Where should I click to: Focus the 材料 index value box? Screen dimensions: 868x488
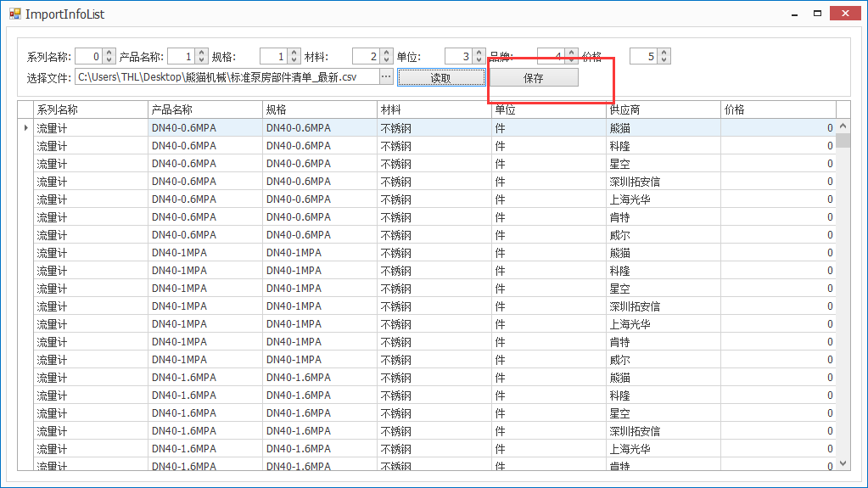pos(367,57)
